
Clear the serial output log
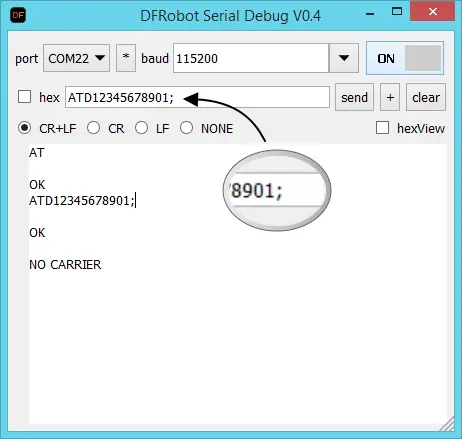tap(426, 97)
